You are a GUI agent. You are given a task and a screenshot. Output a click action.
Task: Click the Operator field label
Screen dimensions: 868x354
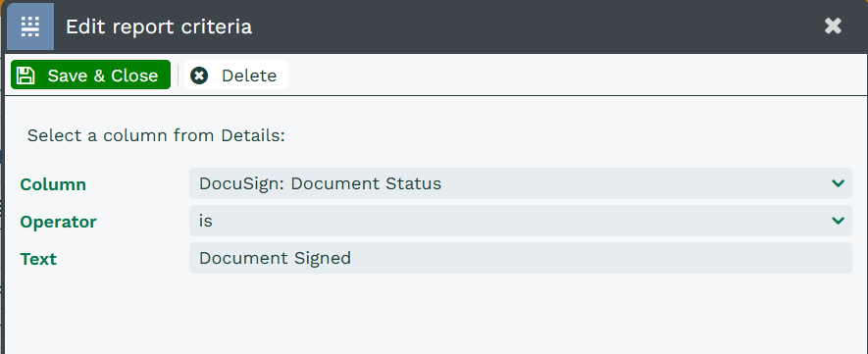click(58, 222)
